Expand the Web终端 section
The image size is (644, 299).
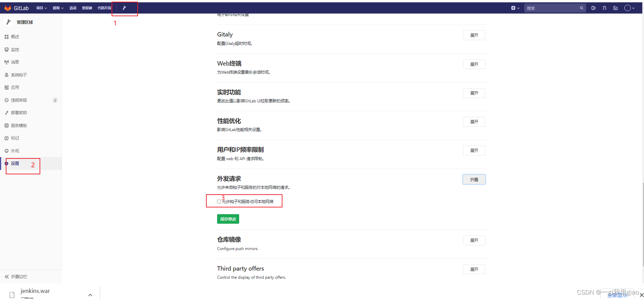tap(474, 64)
